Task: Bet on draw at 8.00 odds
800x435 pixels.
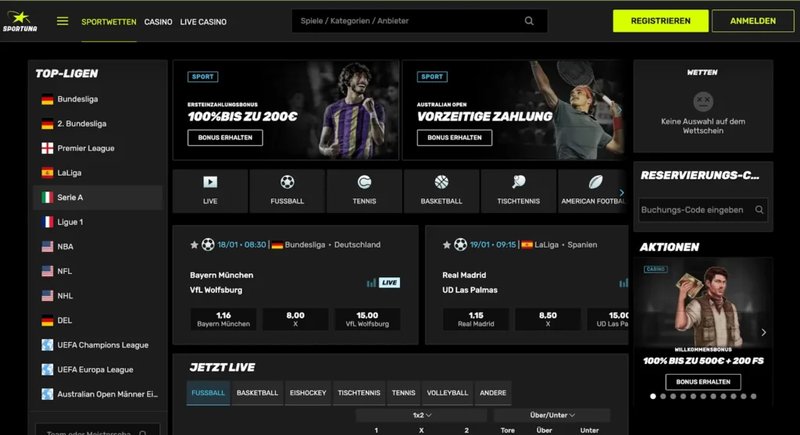Action: (295, 319)
